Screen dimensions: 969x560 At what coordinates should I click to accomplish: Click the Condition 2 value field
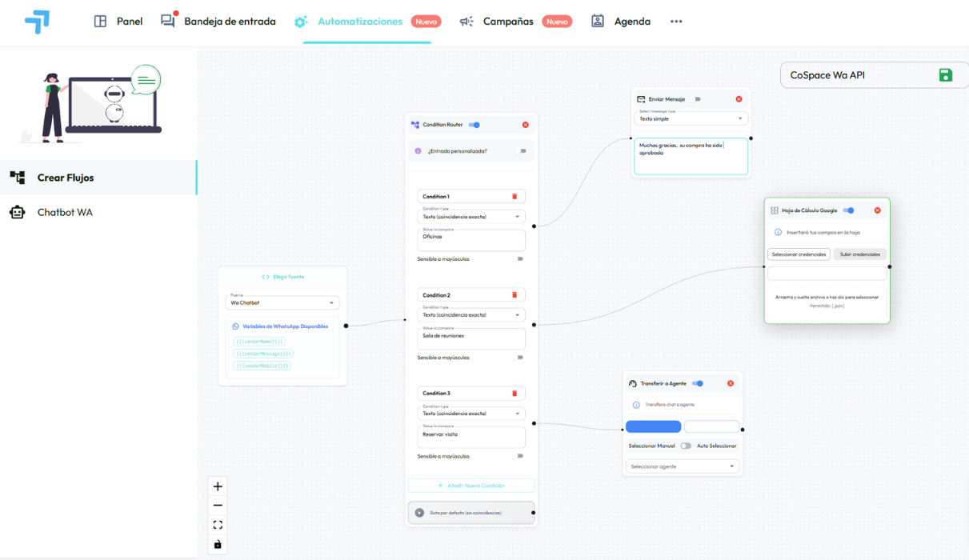coord(471,339)
